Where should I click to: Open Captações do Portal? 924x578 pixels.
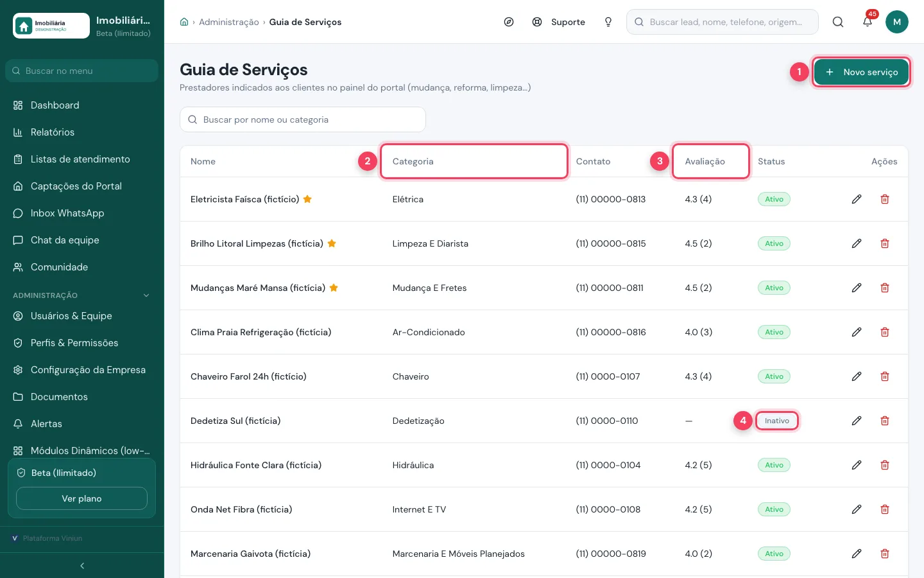pyautogui.click(x=82, y=186)
